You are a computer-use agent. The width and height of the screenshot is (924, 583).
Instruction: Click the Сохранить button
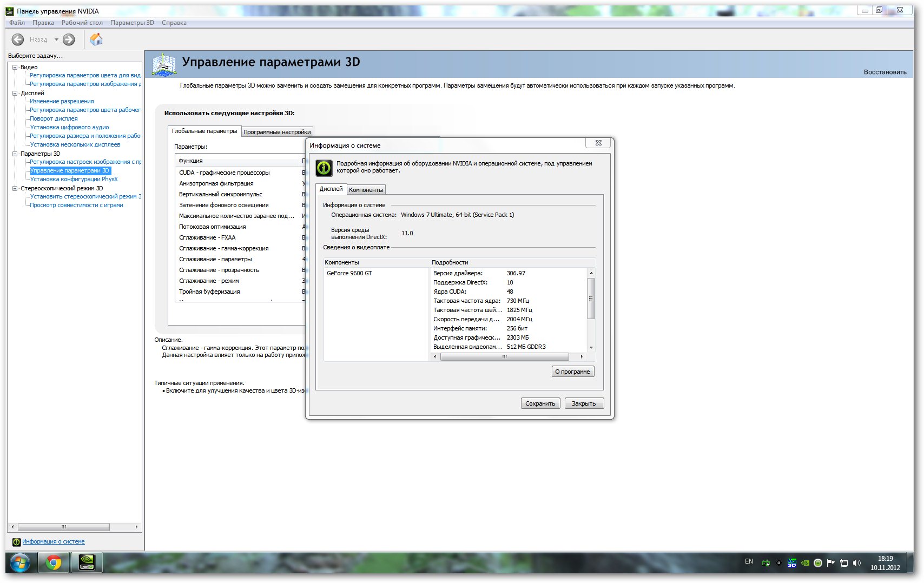(x=540, y=403)
